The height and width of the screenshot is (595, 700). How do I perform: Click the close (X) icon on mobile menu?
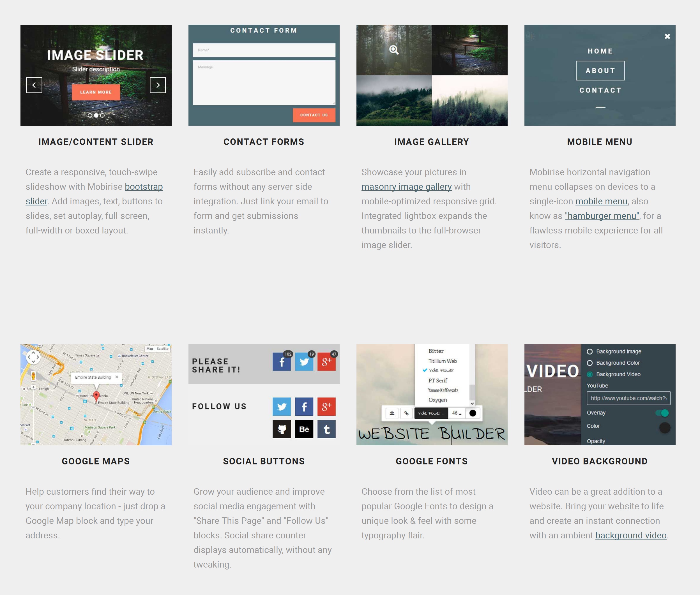[666, 36]
